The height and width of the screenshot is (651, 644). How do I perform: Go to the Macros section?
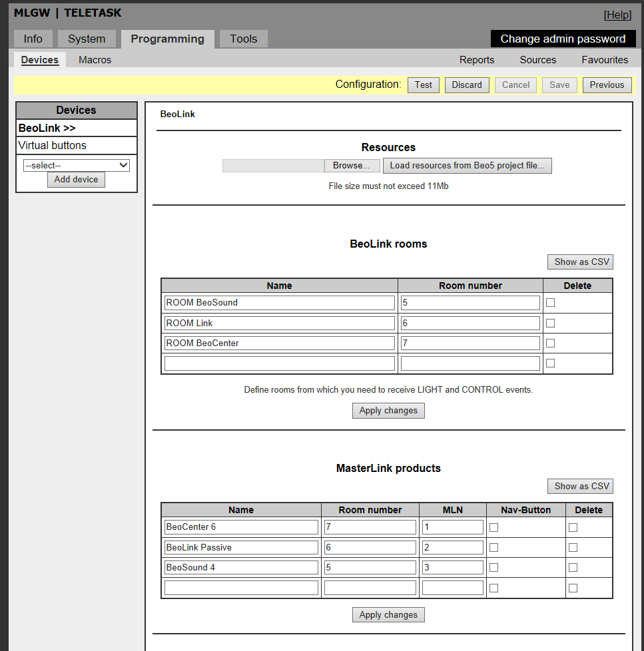coord(95,60)
